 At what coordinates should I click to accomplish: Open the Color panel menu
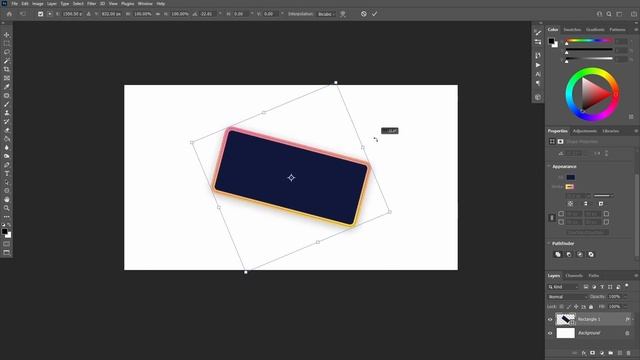coord(636,30)
